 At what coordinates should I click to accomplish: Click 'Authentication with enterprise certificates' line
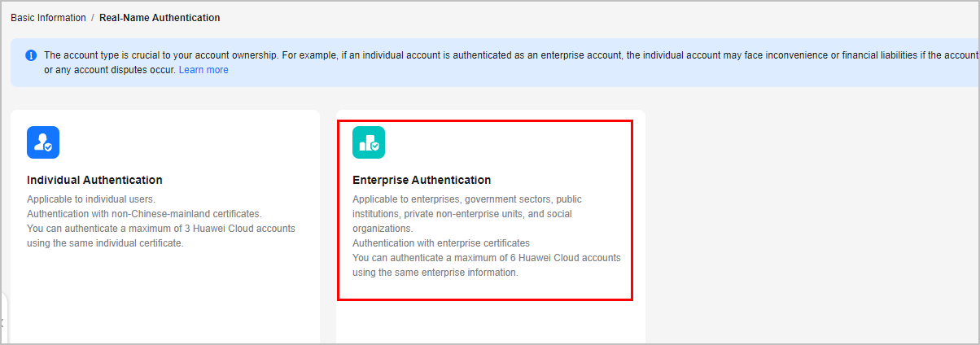[x=441, y=243]
